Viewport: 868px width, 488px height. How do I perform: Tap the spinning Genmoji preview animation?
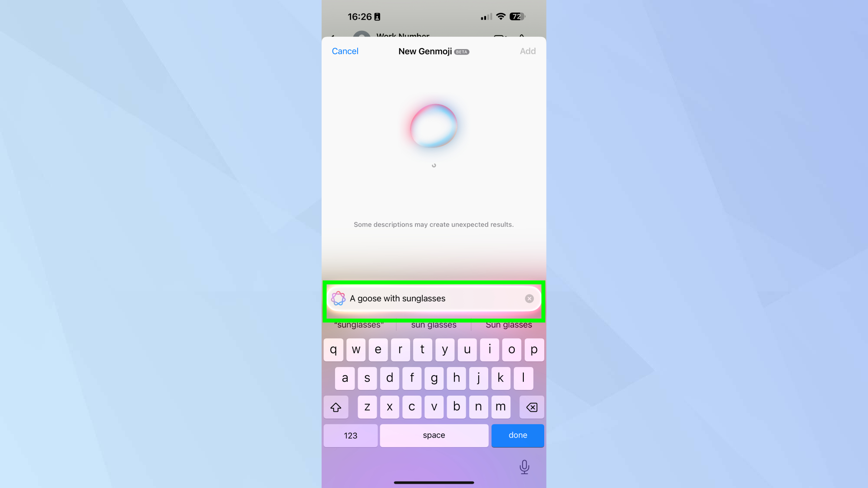(x=434, y=126)
